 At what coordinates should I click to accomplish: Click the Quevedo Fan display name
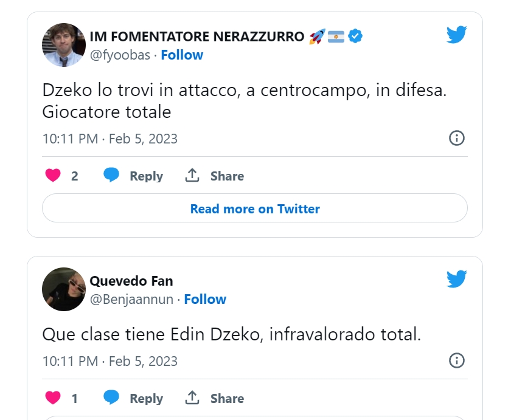click(x=131, y=281)
